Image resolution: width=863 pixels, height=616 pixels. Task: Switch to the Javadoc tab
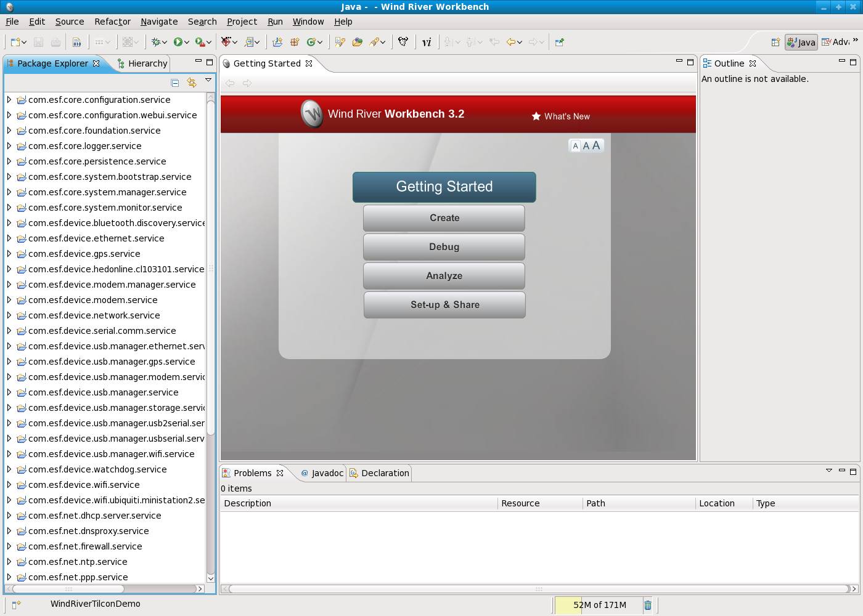click(x=321, y=473)
